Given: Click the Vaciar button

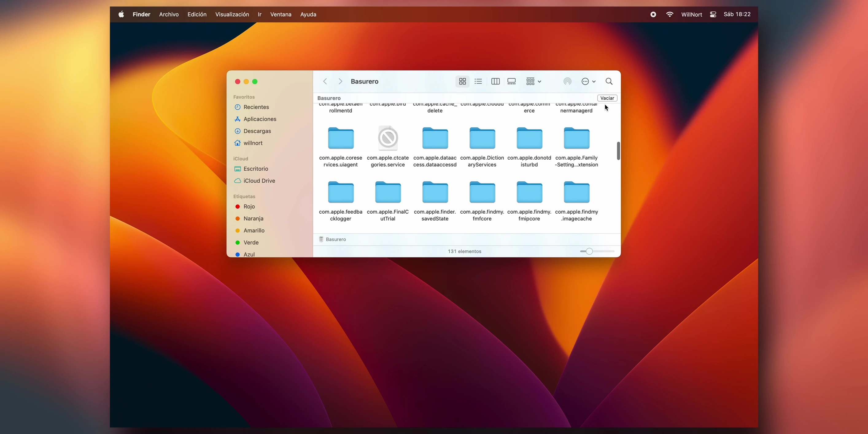Looking at the screenshot, I should [607, 98].
